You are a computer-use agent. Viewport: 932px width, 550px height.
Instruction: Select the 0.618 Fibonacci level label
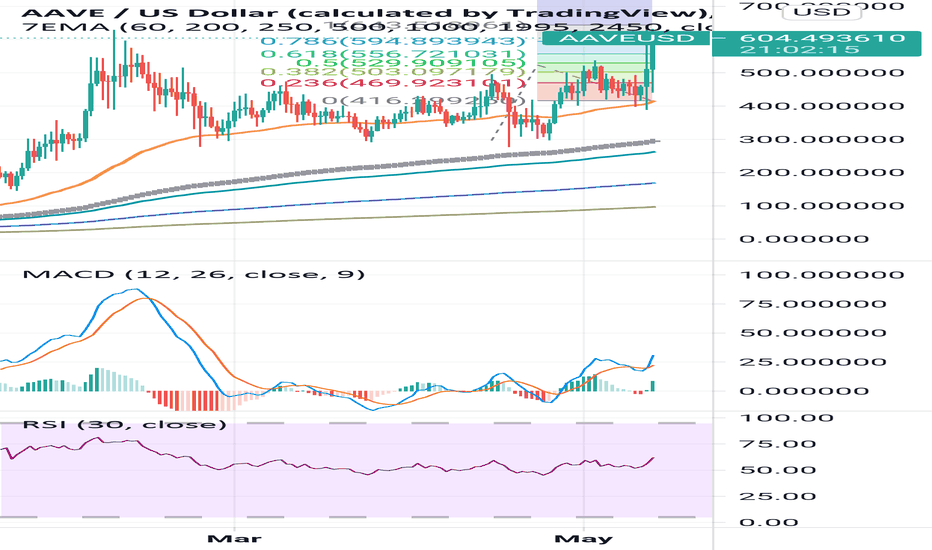pyautogui.click(x=393, y=54)
